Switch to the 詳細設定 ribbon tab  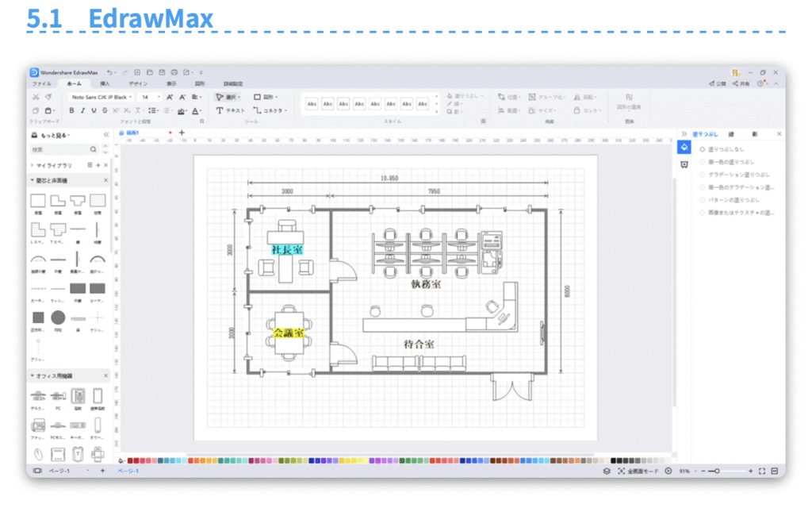233,83
